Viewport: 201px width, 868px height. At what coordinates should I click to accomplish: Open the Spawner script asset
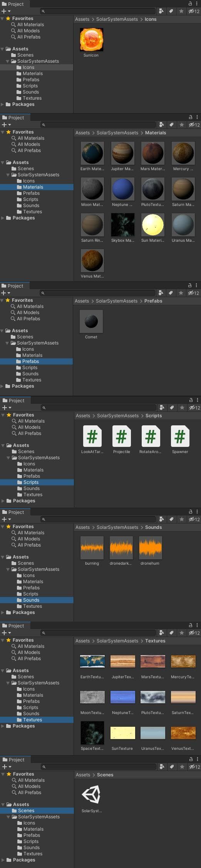point(180,436)
